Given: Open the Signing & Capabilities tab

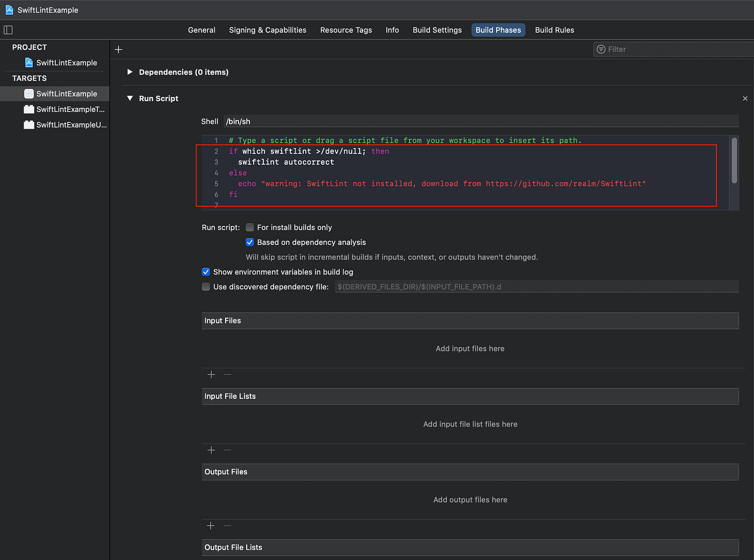Looking at the screenshot, I should 267,30.
